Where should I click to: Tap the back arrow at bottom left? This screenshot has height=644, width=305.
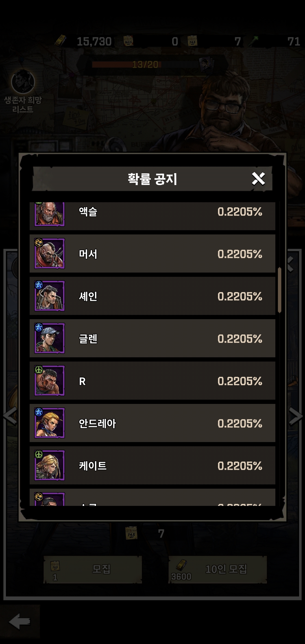(x=19, y=621)
